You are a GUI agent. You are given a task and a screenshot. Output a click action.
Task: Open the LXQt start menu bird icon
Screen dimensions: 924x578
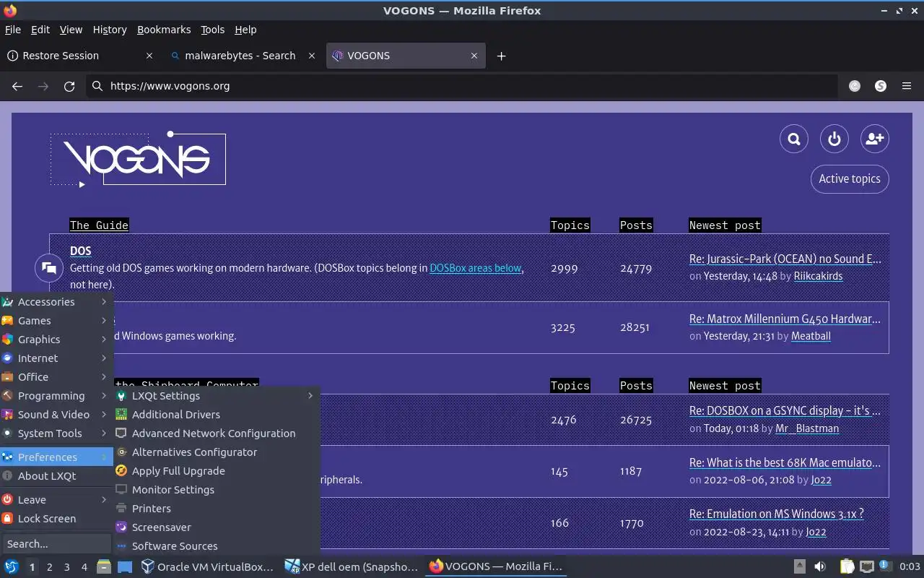tap(12, 566)
